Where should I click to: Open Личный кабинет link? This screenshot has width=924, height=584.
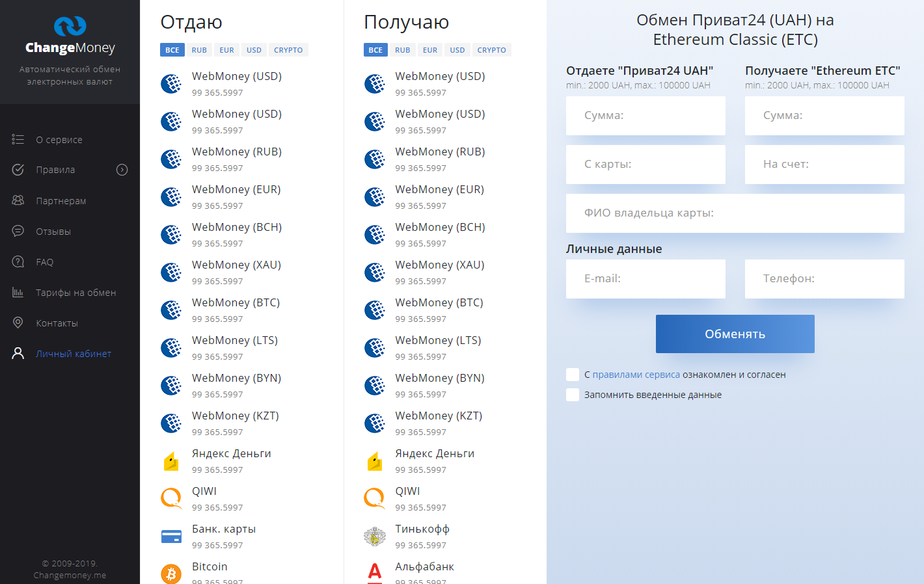pyautogui.click(x=74, y=354)
